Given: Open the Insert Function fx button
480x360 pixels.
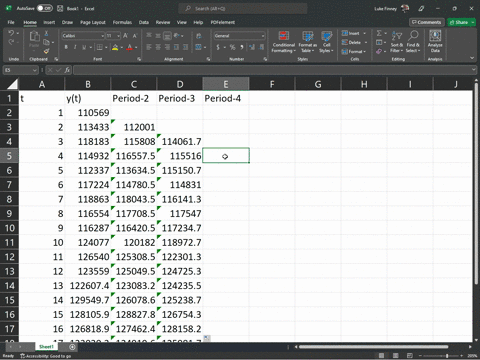Looking at the screenshot, I should (x=67, y=70).
